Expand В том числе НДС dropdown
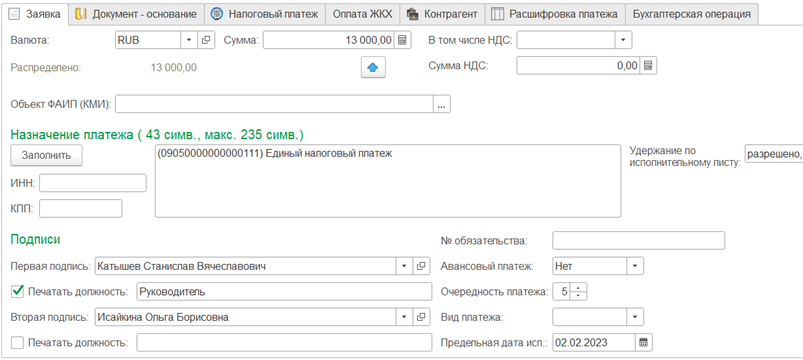The width and height of the screenshot is (803, 360). (624, 40)
